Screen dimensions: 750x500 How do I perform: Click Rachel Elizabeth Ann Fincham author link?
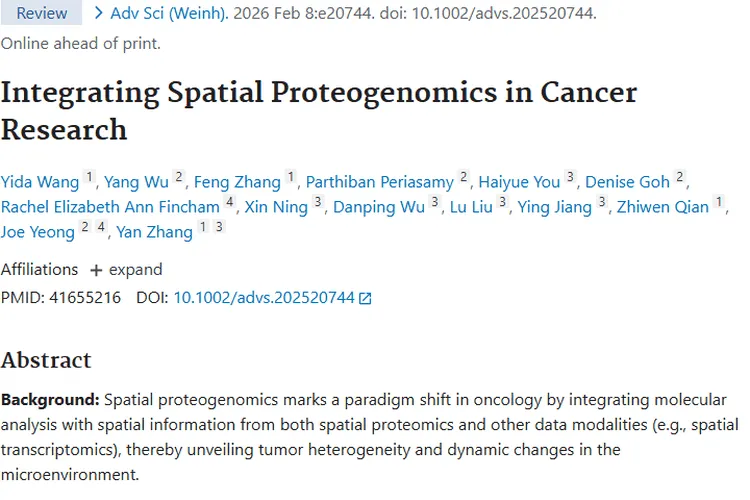(109, 207)
